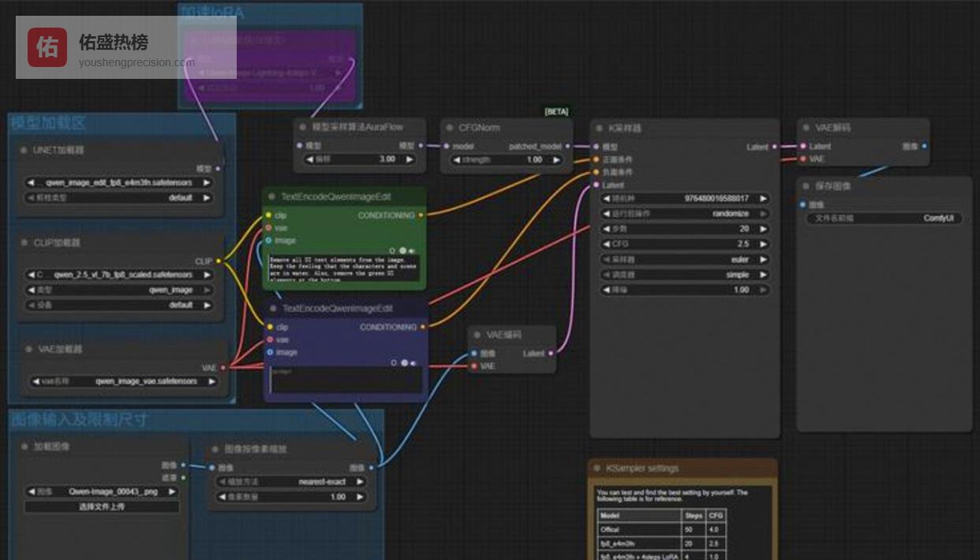Open the nearest-exact scaling method dropdown
980x560 pixels.
coord(291,481)
